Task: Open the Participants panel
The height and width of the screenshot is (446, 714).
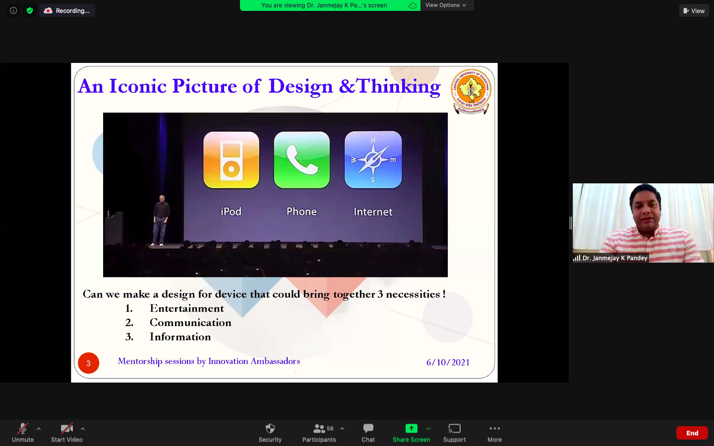Action: point(319,433)
